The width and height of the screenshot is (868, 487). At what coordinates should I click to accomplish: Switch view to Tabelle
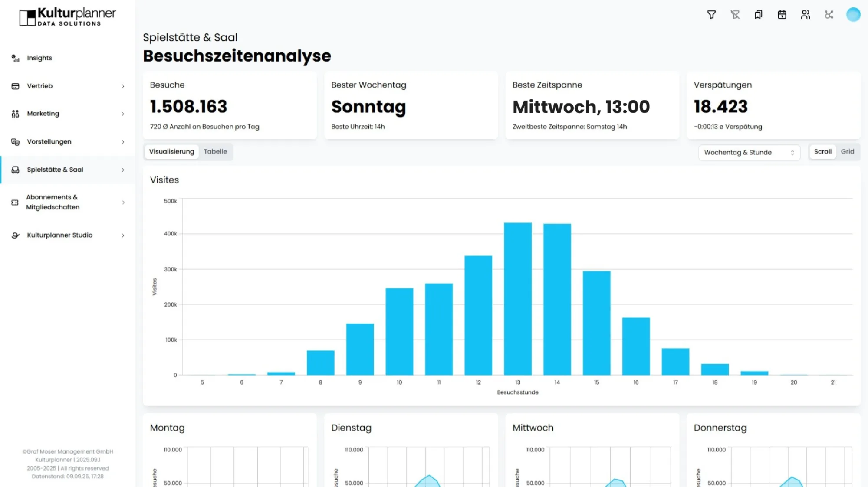pyautogui.click(x=216, y=151)
